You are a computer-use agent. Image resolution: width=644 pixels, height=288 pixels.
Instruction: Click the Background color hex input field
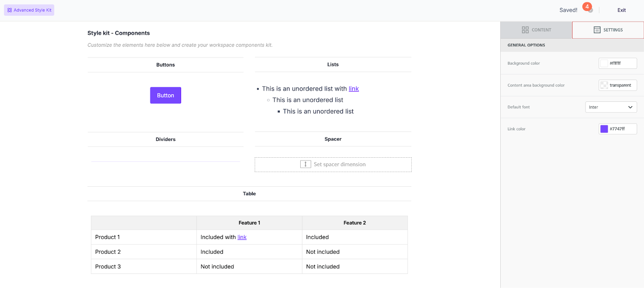tap(622, 63)
